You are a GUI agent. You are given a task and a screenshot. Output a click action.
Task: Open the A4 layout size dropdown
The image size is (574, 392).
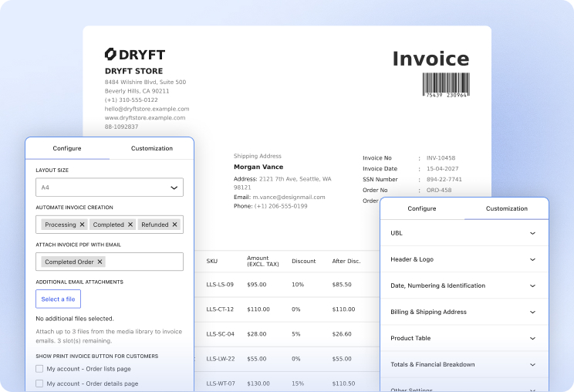pyautogui.click(x=110, y=188)
